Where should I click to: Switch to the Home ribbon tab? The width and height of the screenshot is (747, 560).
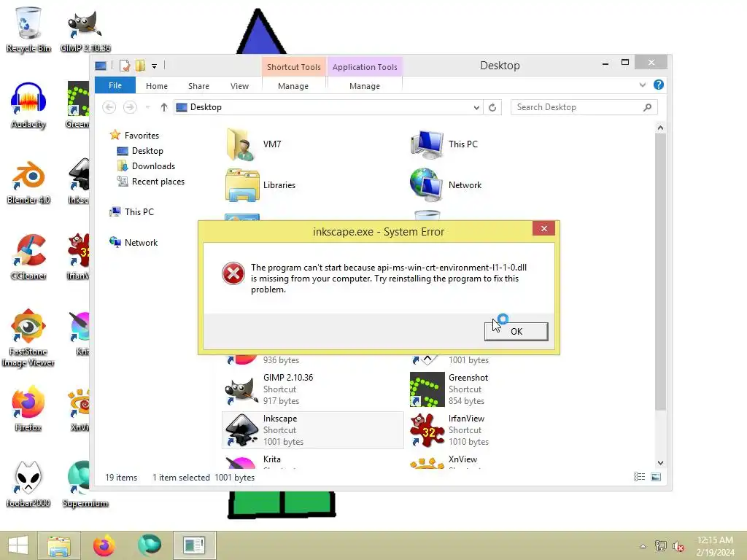157,86
